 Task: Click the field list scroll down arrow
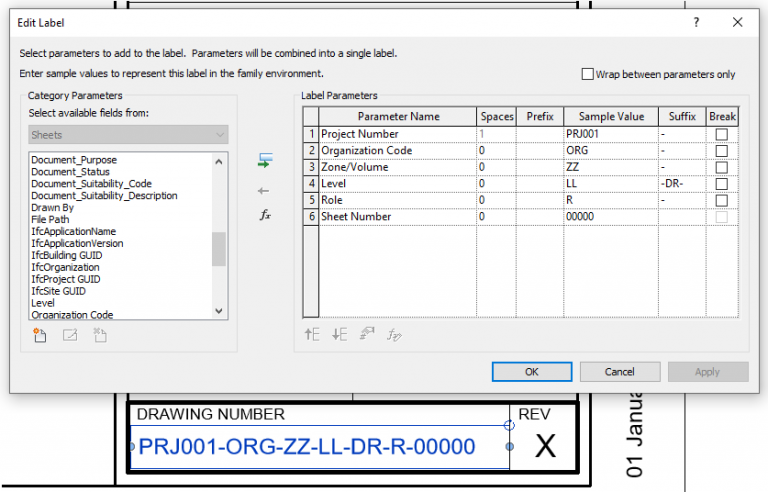219,311
